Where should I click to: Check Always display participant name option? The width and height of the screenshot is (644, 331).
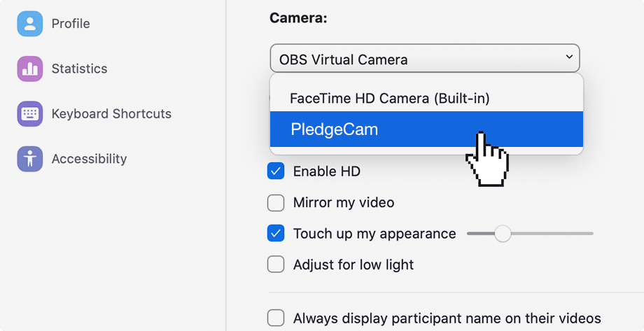click(276, 318)
